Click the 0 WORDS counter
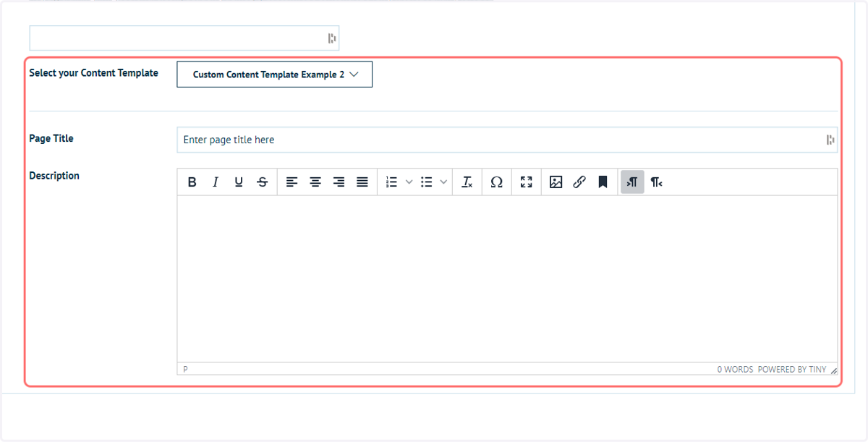868x442 pixels. (735, 369)
